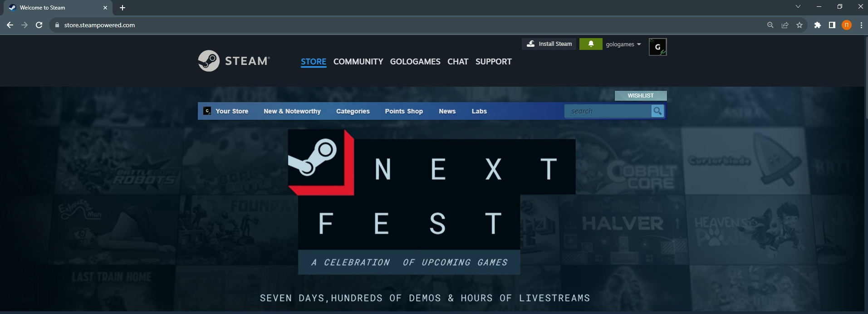Go back using browser back arrow
This screenshot has width=868, height=314.
pyautogui.click(x=10, y=25)
